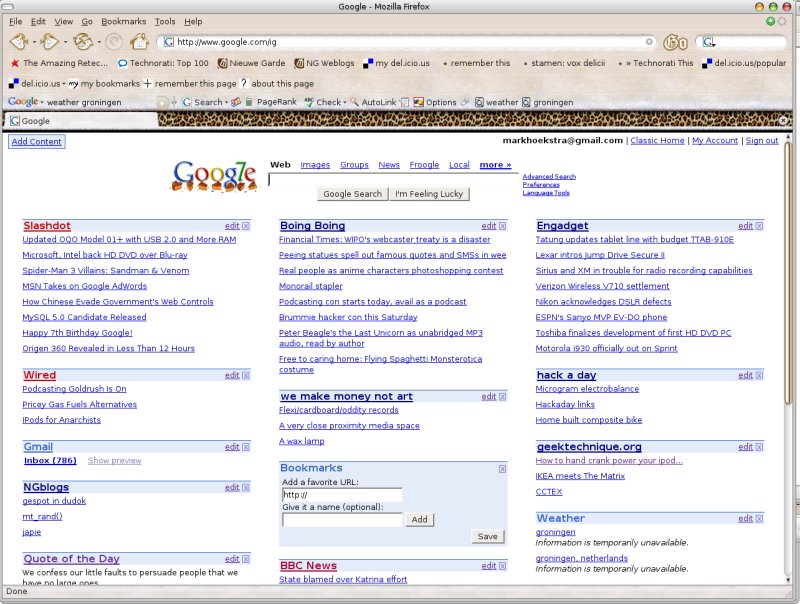
Task: Click 'remember this page' plus icon
Action: pyautogui.click(x=147, y=83)
